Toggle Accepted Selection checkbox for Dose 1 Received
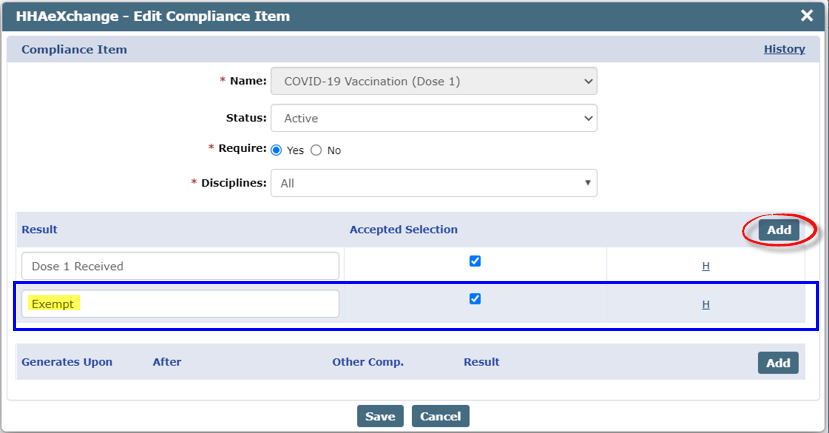The image size is (829, 433). tap(475, 261)
